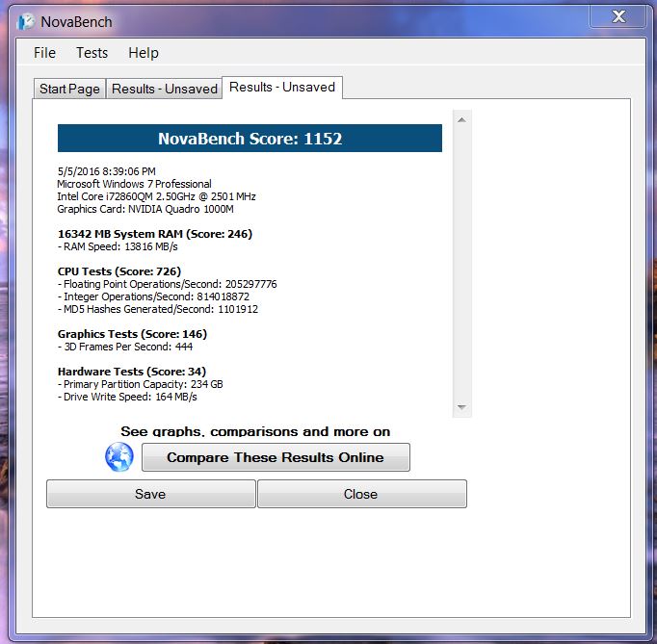657x644 pixels.
Task: Click the NovaBench window title text
Action: [76, 22]
